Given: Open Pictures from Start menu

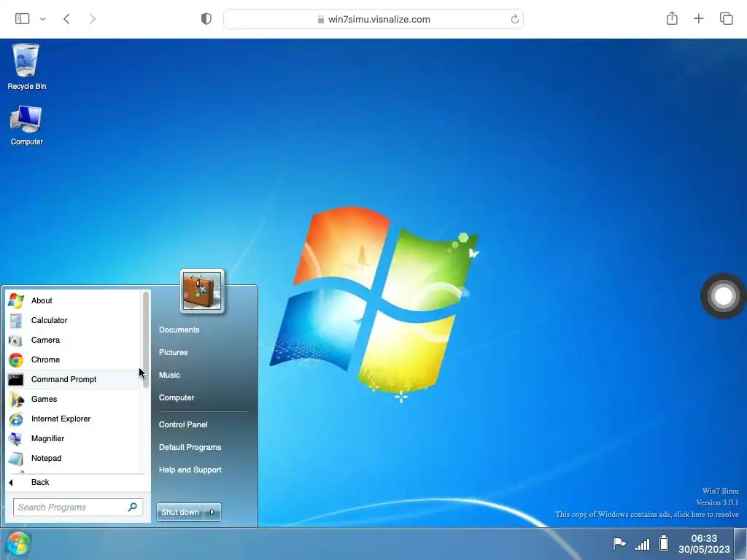Looking at the screenshot, I should coord(174,352).
